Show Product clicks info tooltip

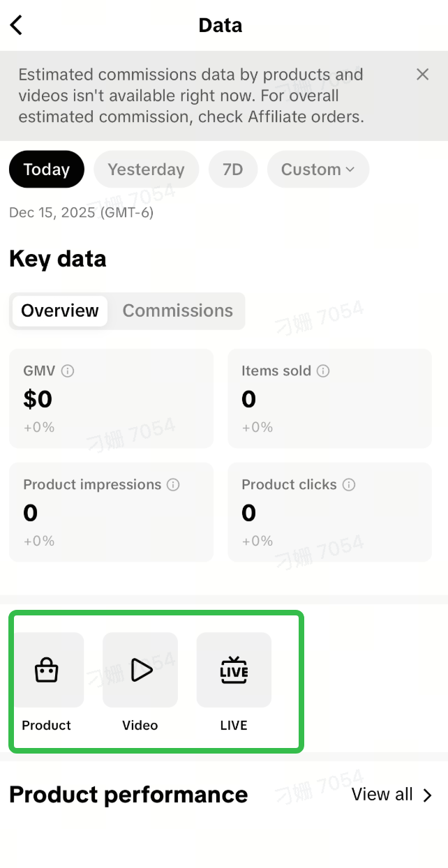(349, 485)
